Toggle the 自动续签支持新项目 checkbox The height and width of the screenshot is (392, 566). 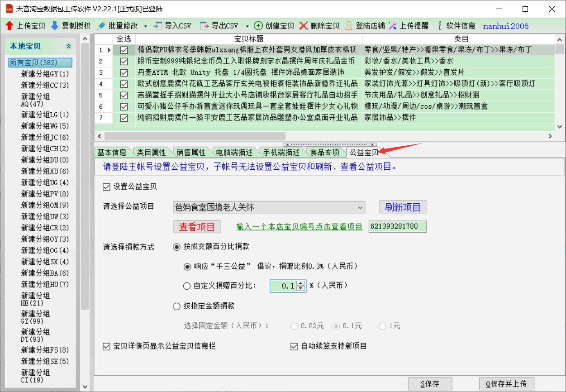[295, 346]
